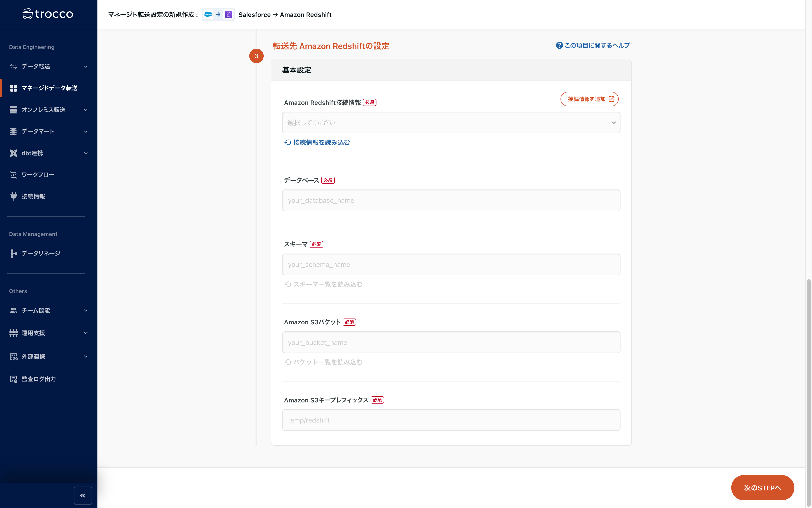Focus the データベース input field
The image size is (812, 508).
tap(451, 200)
